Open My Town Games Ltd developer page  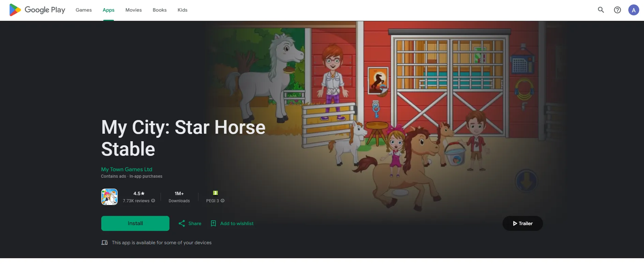pyautogui.click(x=126, y=169)
